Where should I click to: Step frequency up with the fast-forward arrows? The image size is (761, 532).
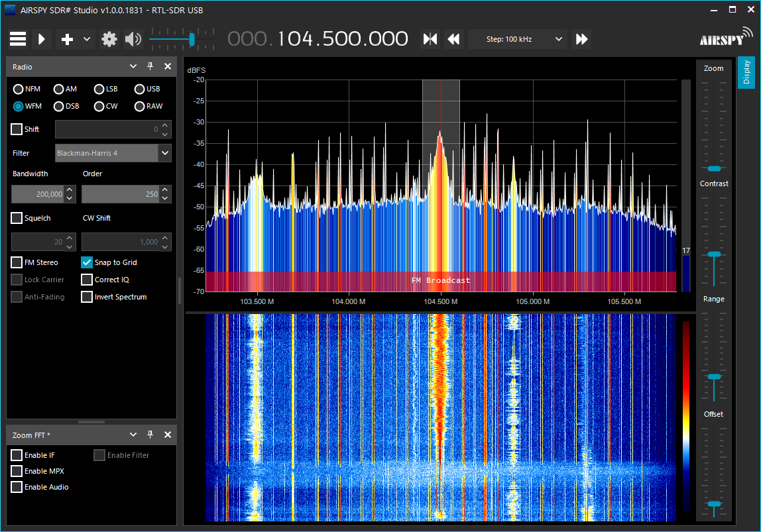(581, 39)
